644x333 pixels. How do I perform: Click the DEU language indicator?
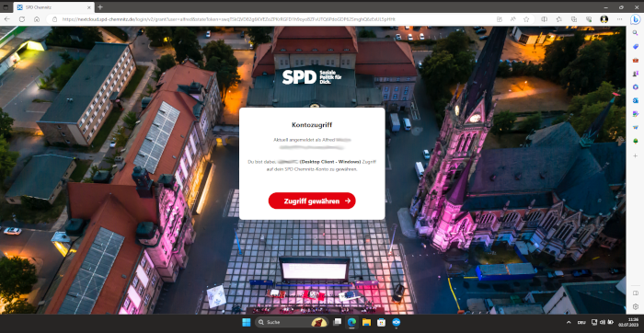point(581,322)
